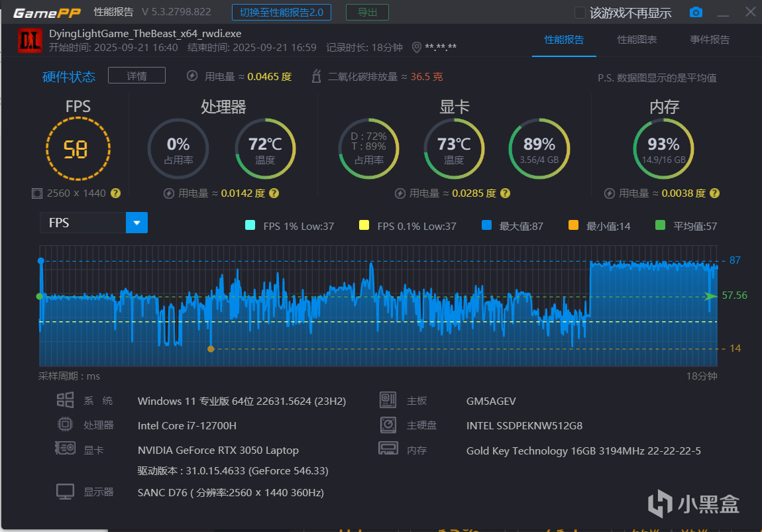Click orange 最小值 legend swatch
762x532 pixels.
coord(573,225)
